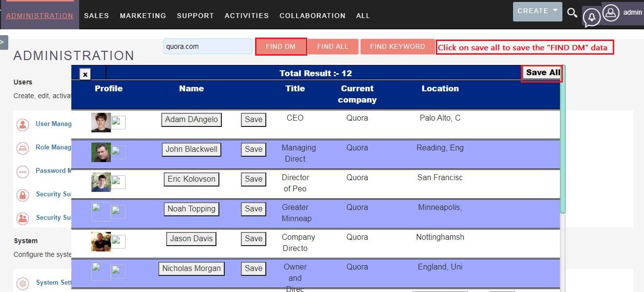644x292 pixels.
Task: Click the Location column header
Action: [440, 88]
